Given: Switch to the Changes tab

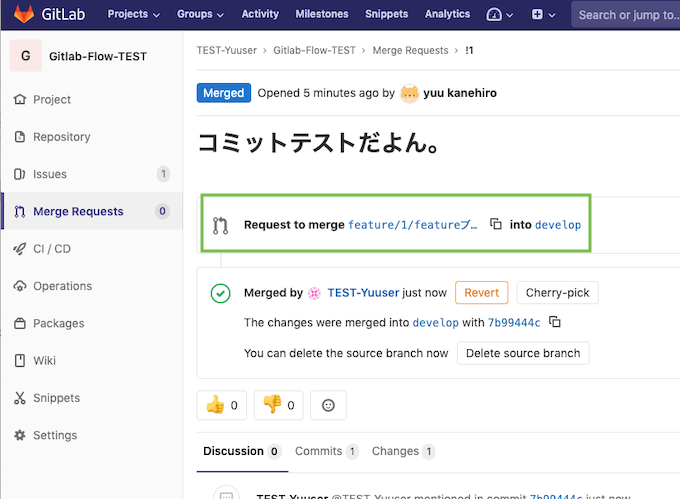Looking at the screenshot, I should click(x=403, y=451).
